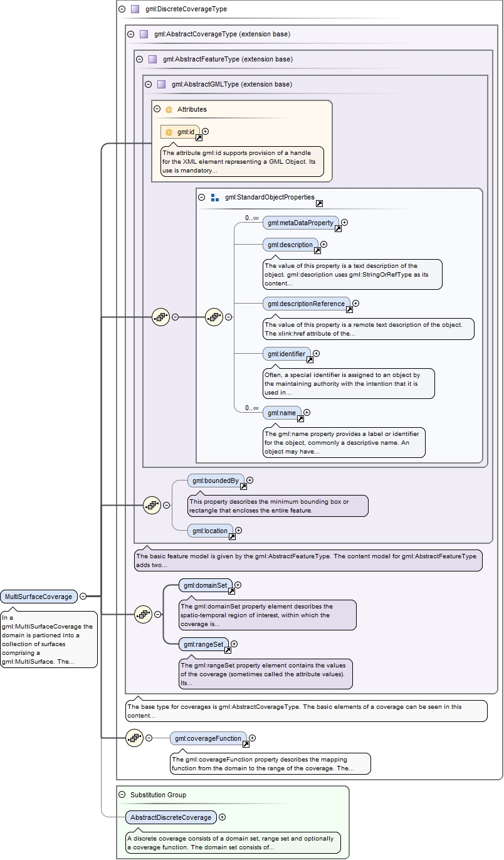Click the gml:AbstractFeatureType type icon
504x860 pixels.
point(152,60)
